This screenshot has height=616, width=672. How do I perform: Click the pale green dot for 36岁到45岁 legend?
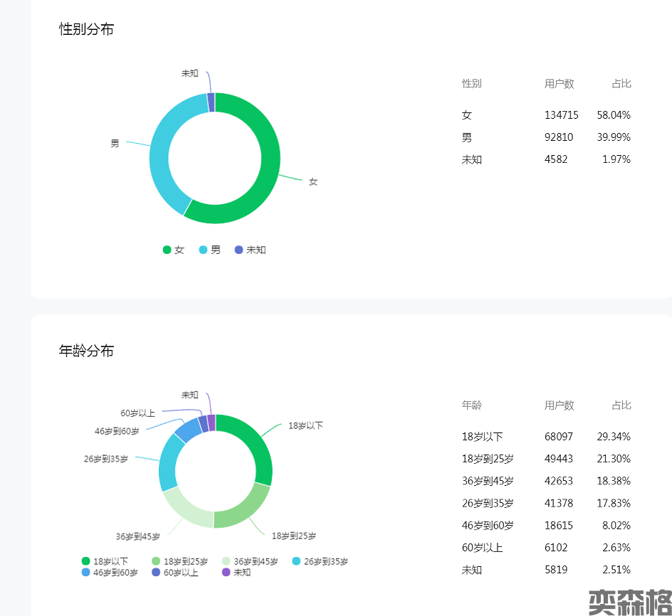(226, 561)
